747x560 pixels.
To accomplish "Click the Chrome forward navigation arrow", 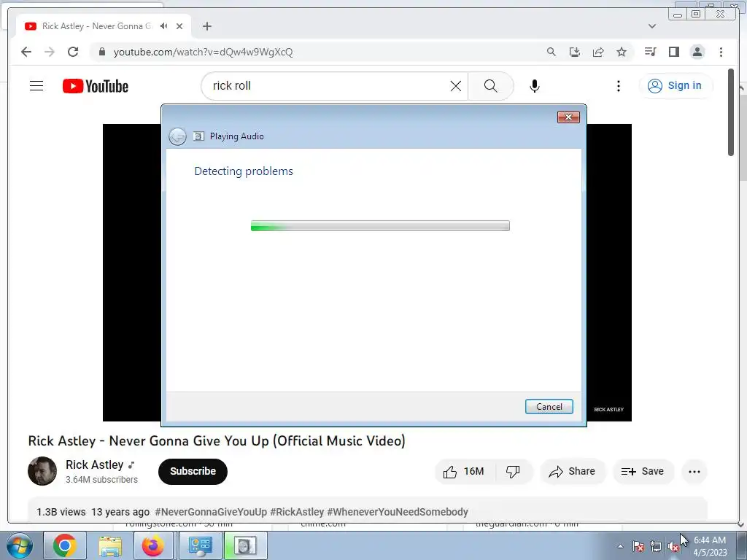I will (x=50, y=52).
